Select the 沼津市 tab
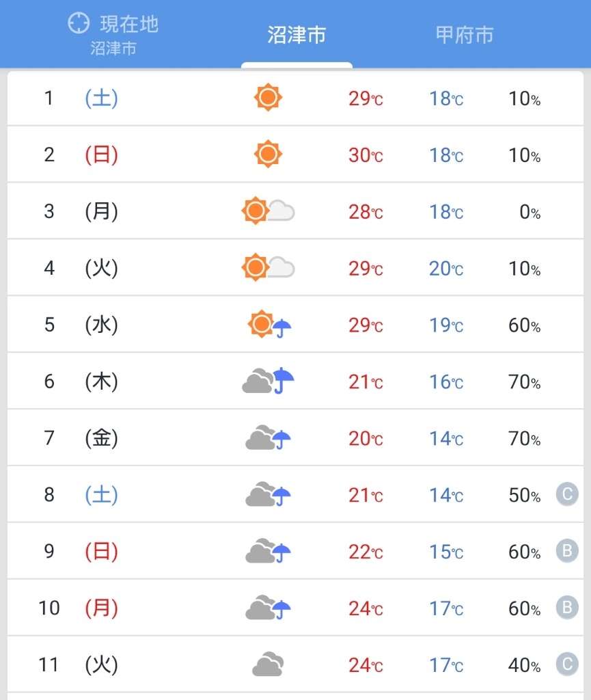The image size is (591, 700). [x=297, y=35]
